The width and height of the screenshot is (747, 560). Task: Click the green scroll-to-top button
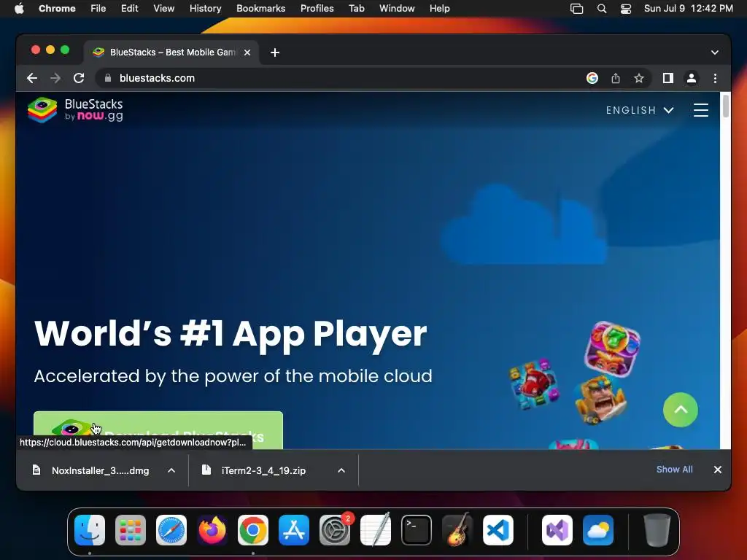point(681,410)
